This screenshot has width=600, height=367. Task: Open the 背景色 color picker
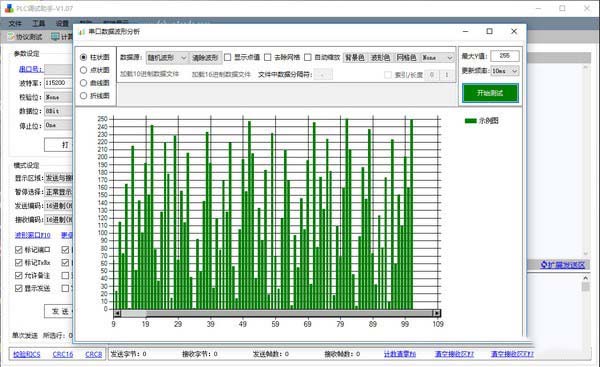point(355,58)
